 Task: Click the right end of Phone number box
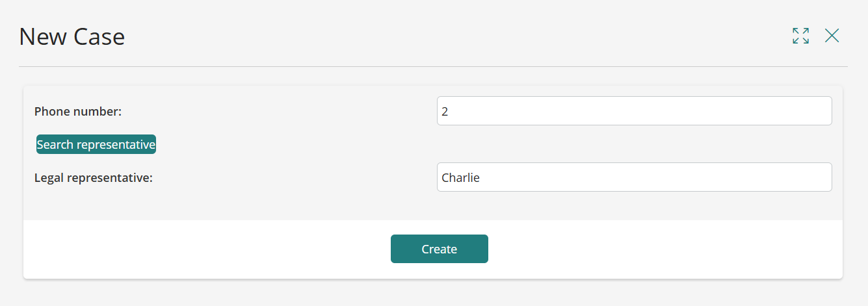(x=822, y=111)
